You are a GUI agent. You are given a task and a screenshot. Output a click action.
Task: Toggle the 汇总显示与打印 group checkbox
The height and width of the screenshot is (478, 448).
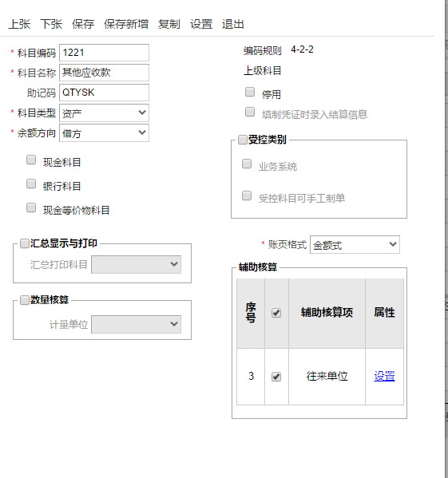[x=25, y=243]
